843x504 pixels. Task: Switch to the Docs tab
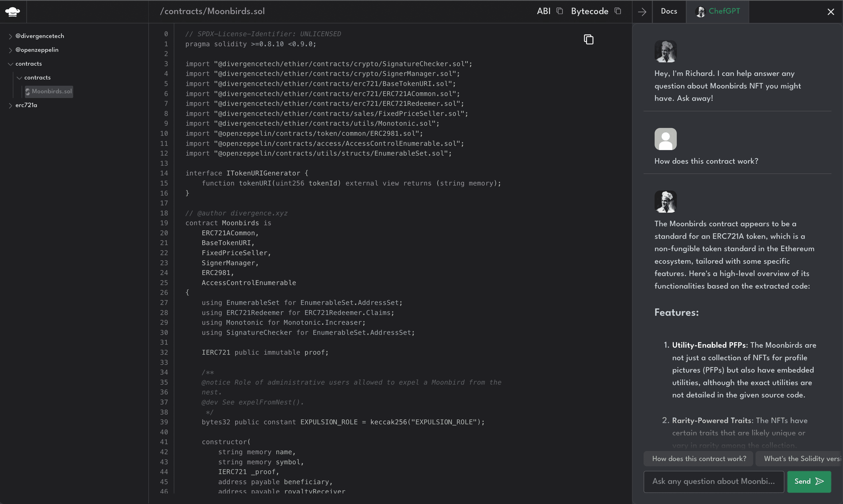click(x=669, y=11)
